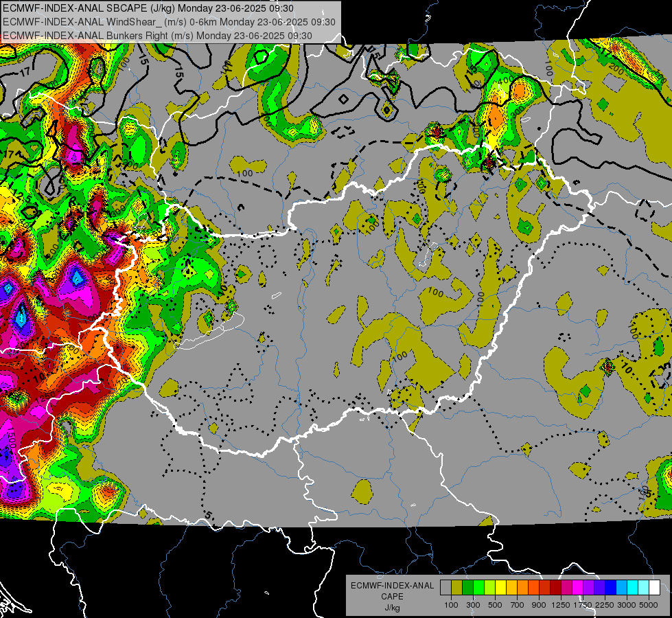
Task: Select the magenta legend swatch before 1750
Action: [x=578, y=587]
